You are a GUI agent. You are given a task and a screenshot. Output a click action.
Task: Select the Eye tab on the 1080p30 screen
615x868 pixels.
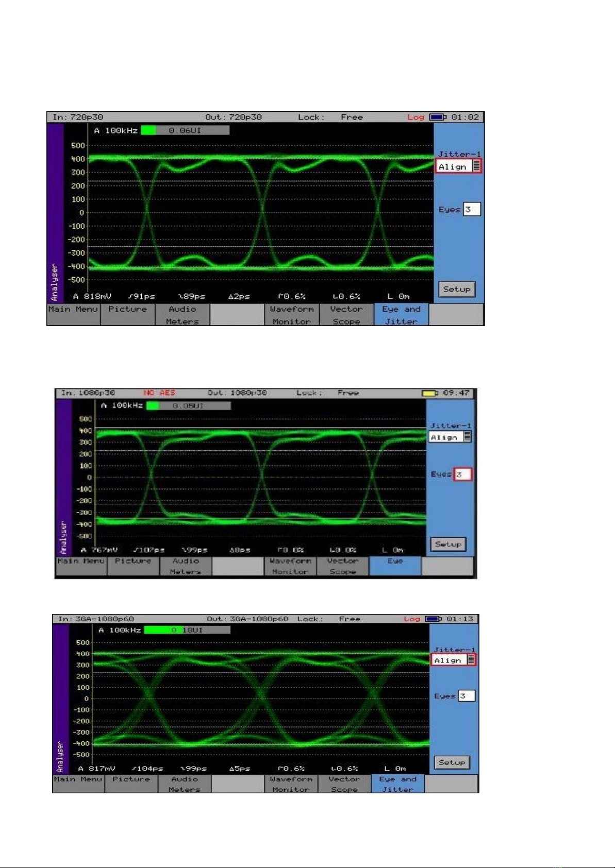pos(395,566)
